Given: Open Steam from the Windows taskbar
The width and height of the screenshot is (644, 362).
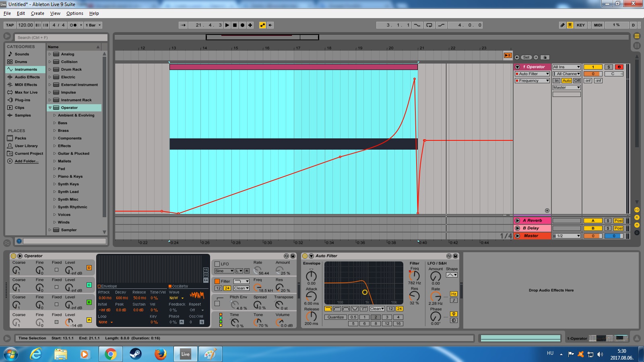Looking at the screenshot, I should pos(135,354).
